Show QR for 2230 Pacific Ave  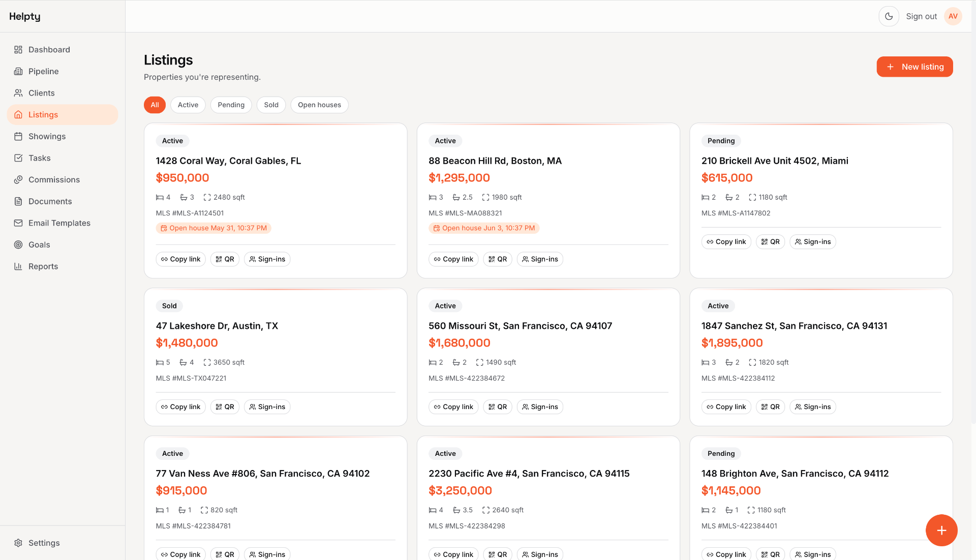[498, 554]
